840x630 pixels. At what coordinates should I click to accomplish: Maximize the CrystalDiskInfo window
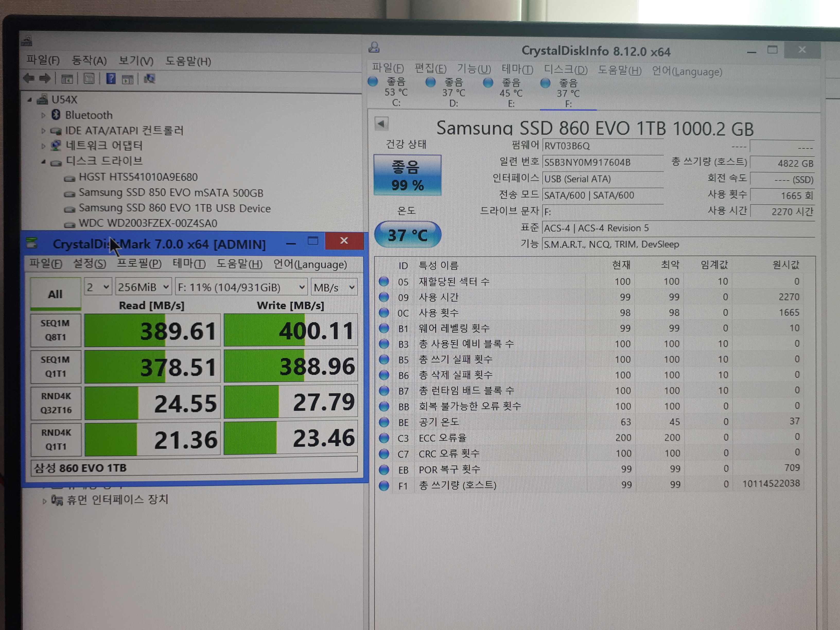pos(772,50)
